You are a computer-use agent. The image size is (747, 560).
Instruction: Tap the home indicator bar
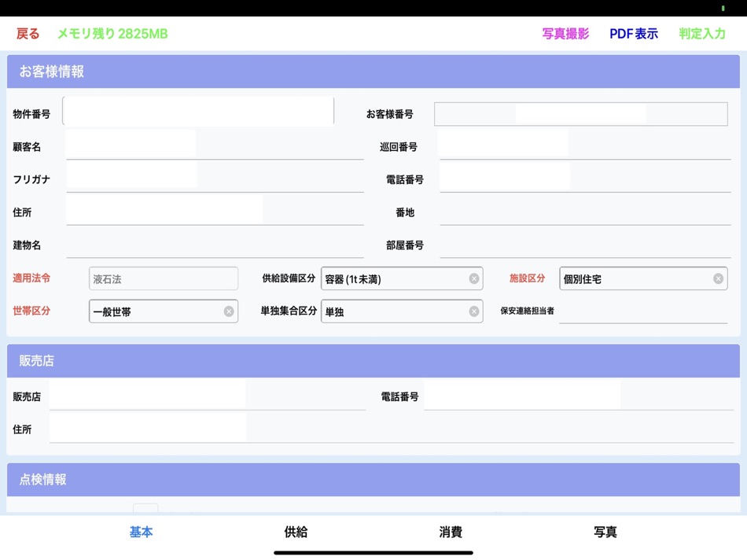(373, 553)
